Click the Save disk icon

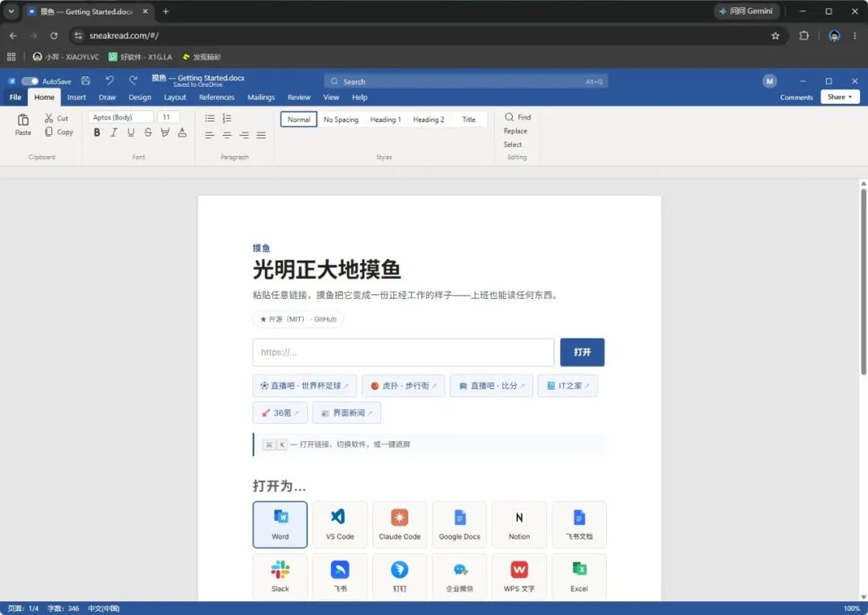coord(85,81)
